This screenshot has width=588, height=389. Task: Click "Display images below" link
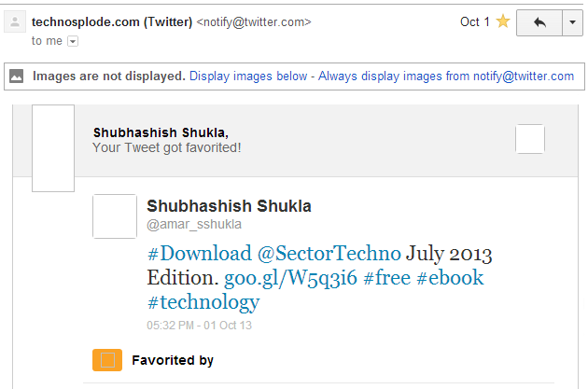[249, 76]
